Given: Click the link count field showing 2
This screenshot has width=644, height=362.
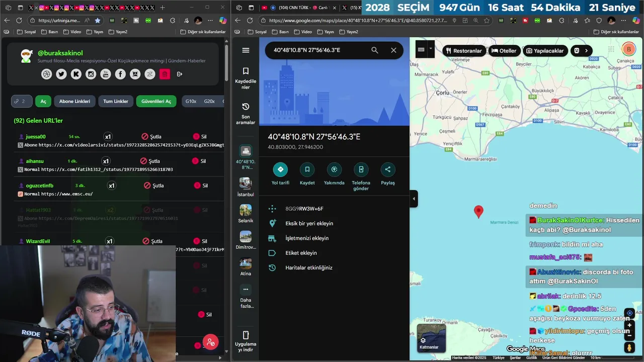Looking at the screenshot, I should 22,101.
